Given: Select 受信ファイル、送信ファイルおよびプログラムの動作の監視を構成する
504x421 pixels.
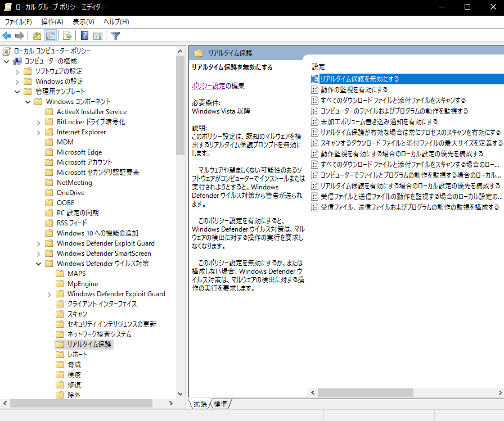Looking at the screenshot, I should tap(409, 207).
